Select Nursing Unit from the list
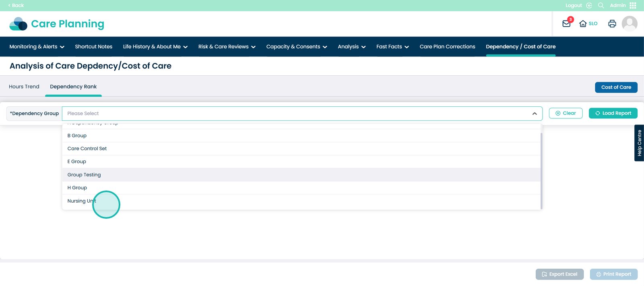The width and height of the screenshot is (644, 286). [82, 201]
